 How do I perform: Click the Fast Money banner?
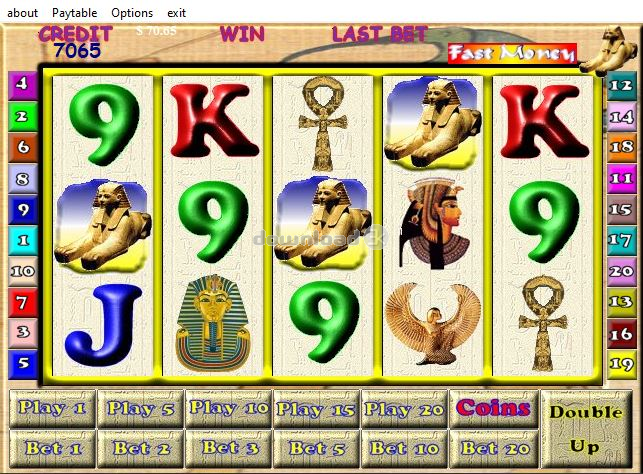(x=512, y=54)
